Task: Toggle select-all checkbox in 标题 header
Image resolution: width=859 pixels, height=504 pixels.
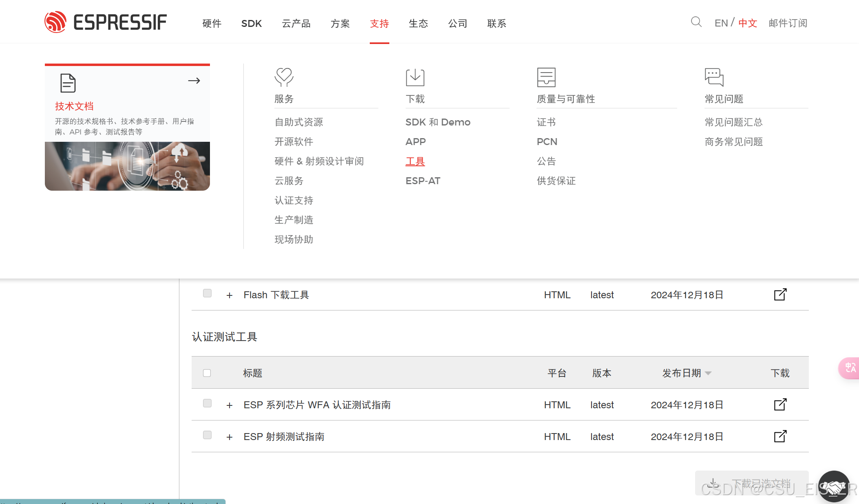Action: [207, 373]
